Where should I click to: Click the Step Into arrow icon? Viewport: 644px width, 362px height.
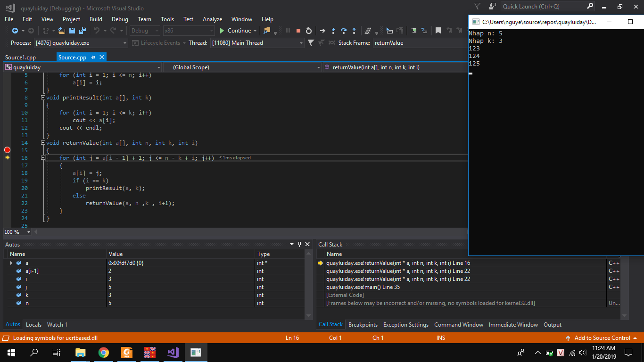(x=333, y=31)
